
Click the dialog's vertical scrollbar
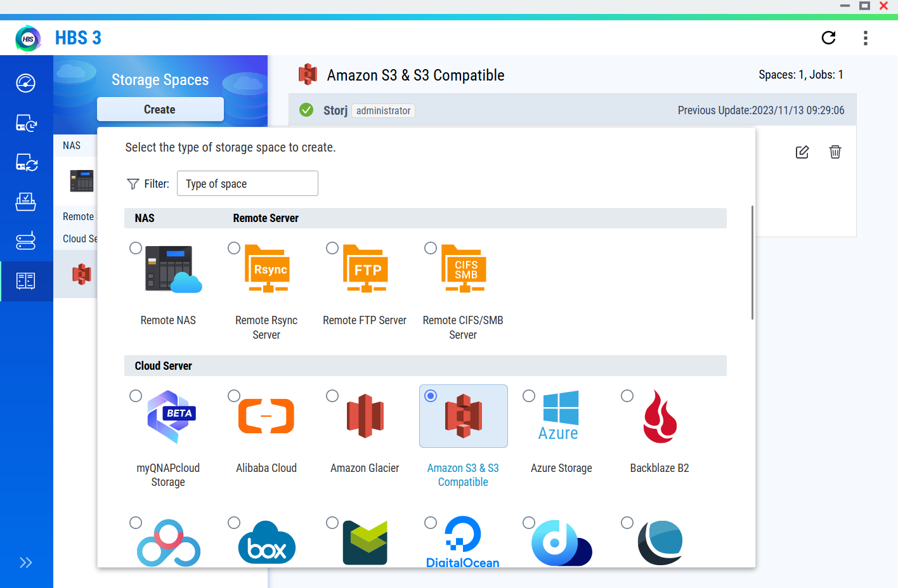tap(752, 263)
